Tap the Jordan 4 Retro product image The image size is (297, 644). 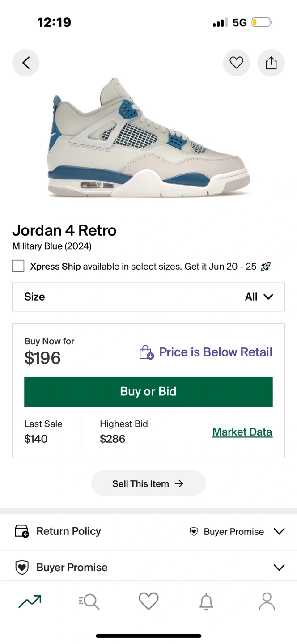(x=148, y=139)
